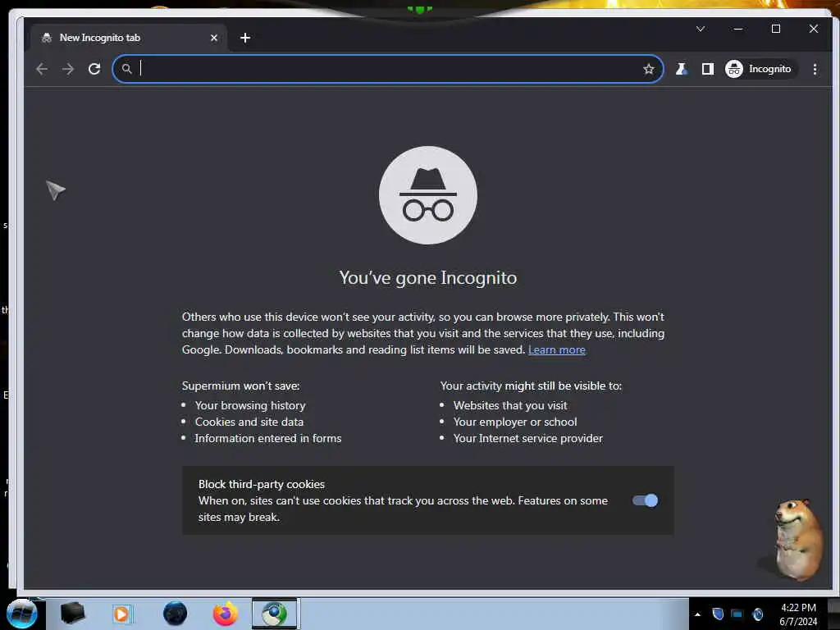Focus the address bar input

pyautogui.click(x=388, y=69)
